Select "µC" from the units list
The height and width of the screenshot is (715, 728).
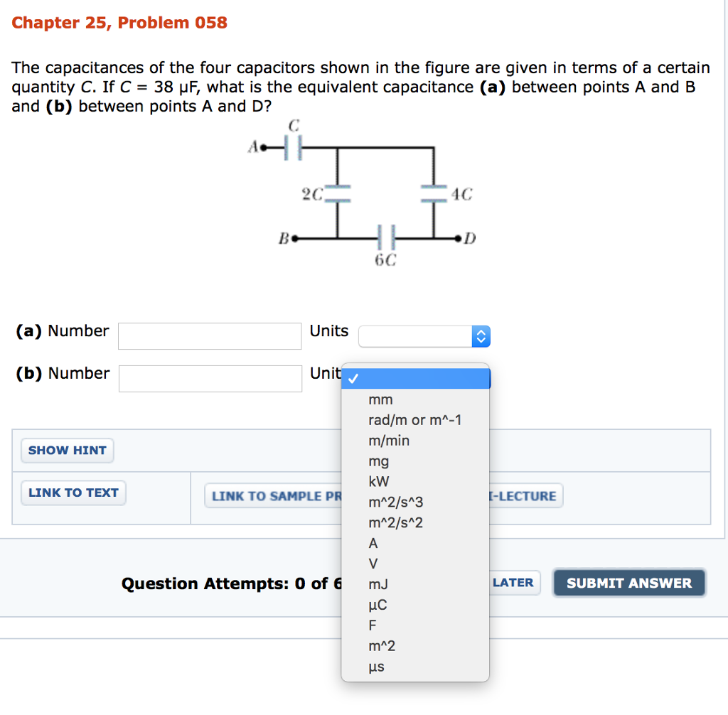(x=377, y=605)
